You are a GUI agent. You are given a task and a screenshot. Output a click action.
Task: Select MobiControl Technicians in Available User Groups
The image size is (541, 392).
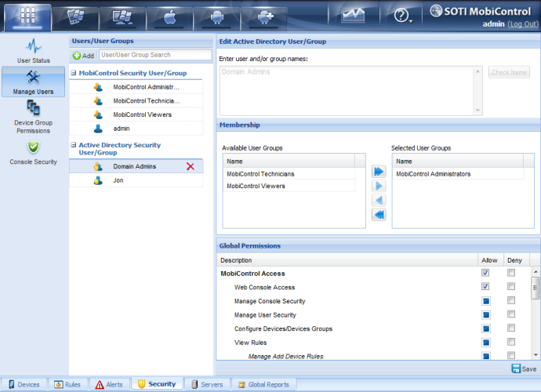291,174
